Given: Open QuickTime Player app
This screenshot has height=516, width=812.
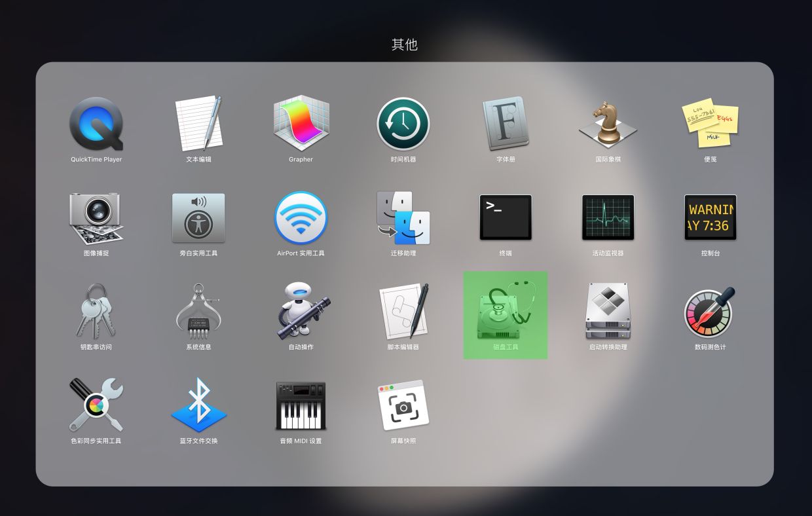Looking at the screenshot, I should pyautogui.click(x=96, y=124).
